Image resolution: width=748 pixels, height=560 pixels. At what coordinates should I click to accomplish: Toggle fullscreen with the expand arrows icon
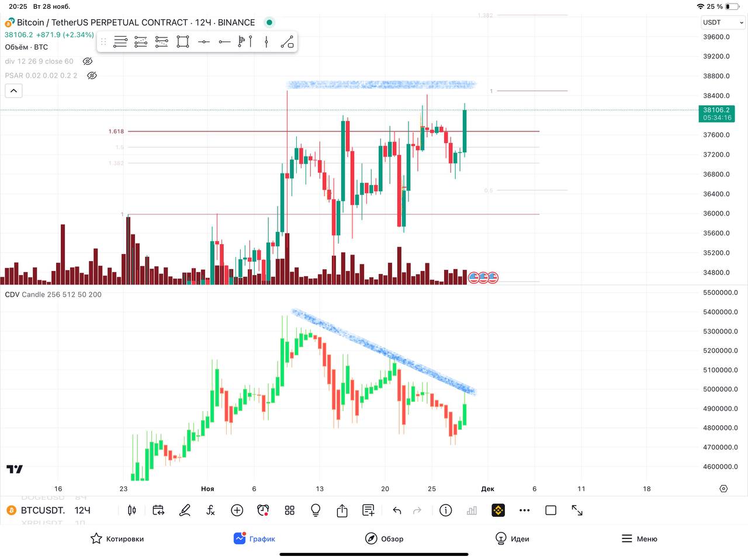[577, 510]
